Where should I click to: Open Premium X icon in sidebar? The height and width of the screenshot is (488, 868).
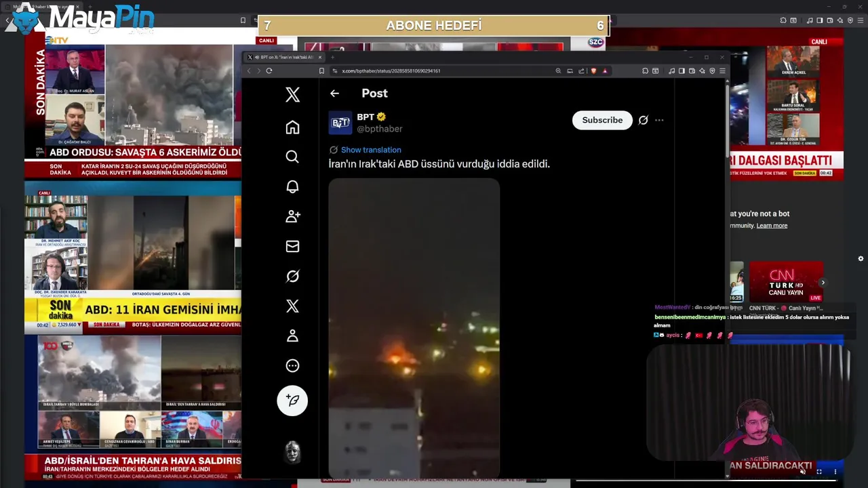coord(292,306)
